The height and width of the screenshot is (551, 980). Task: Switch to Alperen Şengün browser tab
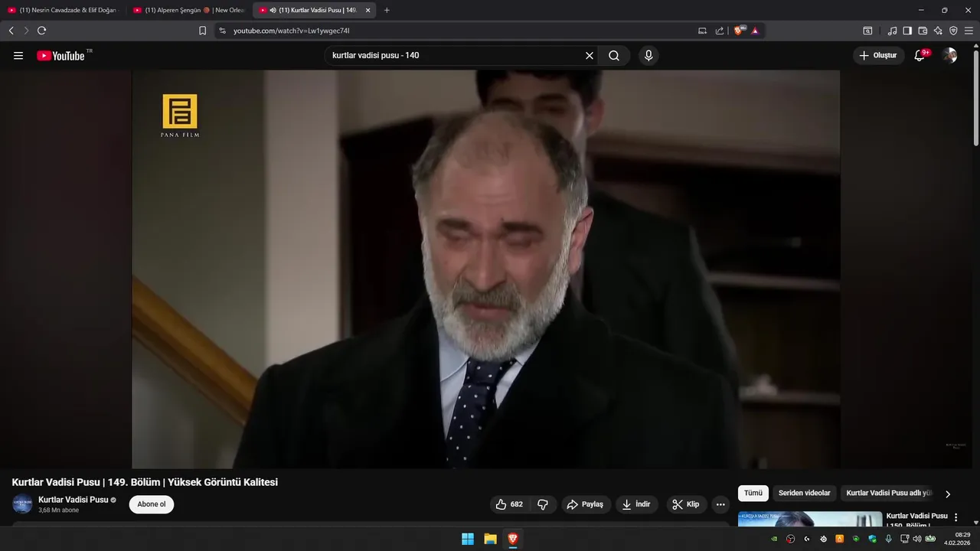190,10
